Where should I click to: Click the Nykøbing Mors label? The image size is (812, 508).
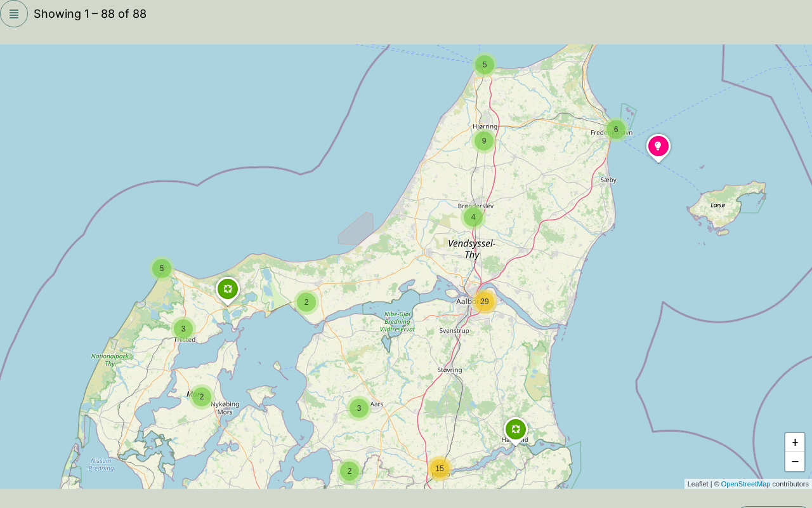225,408
